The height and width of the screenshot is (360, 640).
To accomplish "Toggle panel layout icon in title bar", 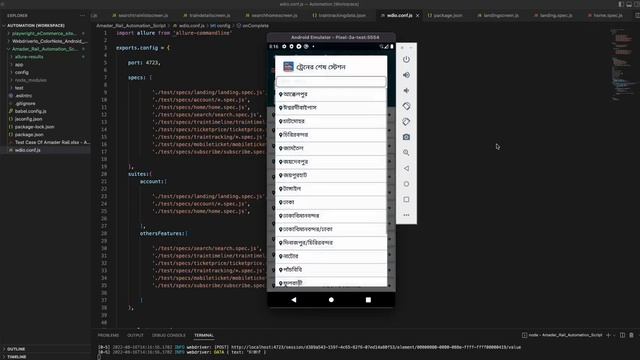I will click(x=629, y=4).
